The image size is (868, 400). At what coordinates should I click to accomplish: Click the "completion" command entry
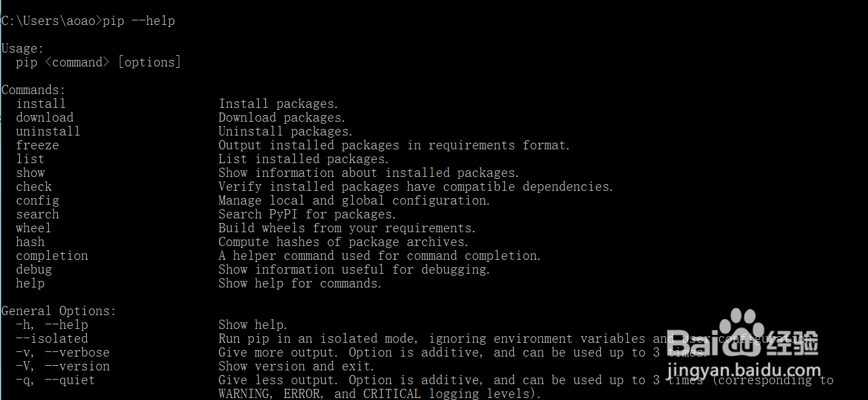(52, 256)
